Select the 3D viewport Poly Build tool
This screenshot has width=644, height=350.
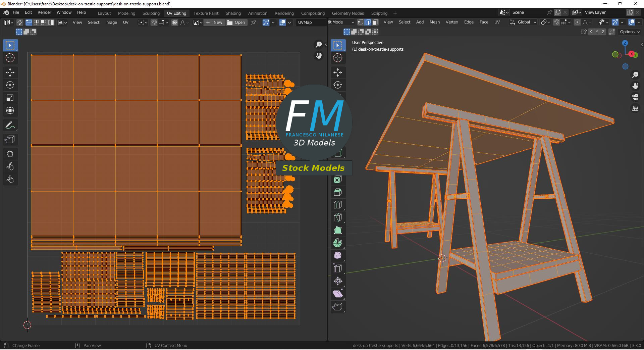338,231
